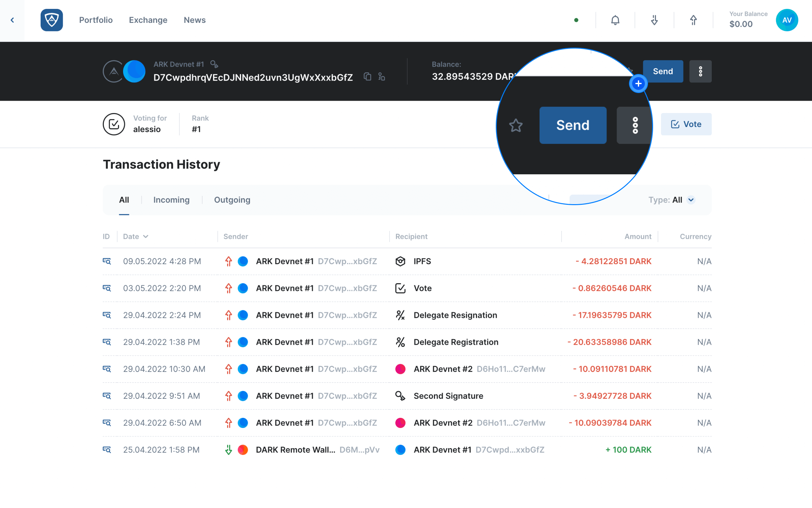Go back using the left chevron arrow
Image resolution: width=812 pixels, height=508 pixels.
[x=12, y=20]
